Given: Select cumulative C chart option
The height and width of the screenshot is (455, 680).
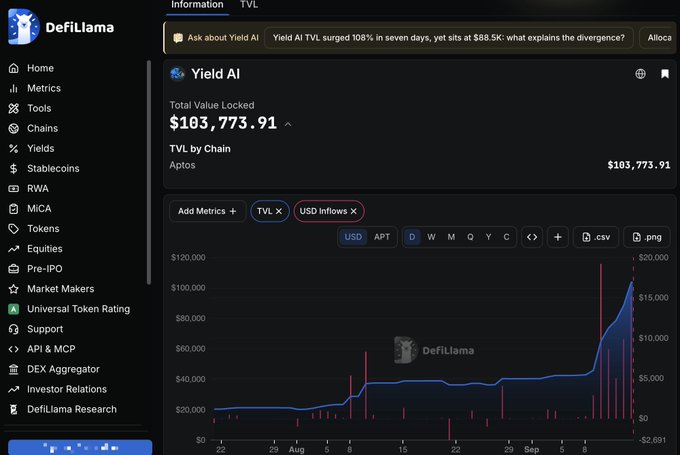Looking at the screenshot, I should tap(506, 237).
